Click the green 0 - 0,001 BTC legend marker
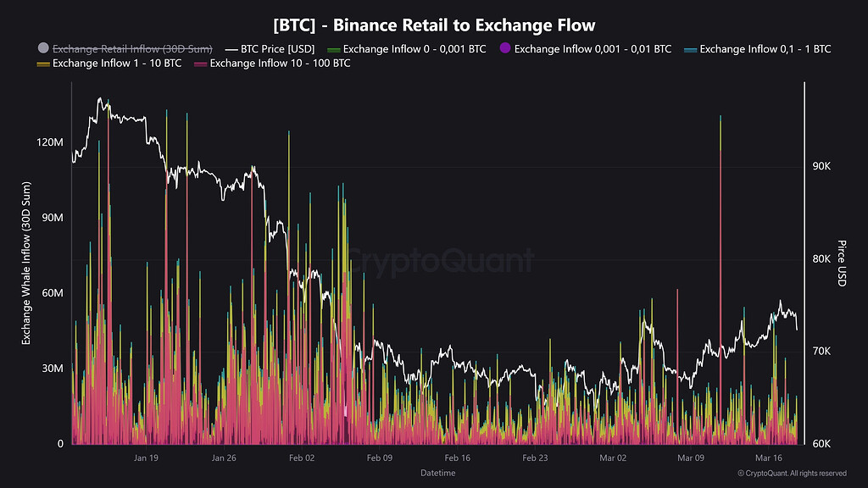This screenshot has width=868, height=488. (x=333, y=50)
